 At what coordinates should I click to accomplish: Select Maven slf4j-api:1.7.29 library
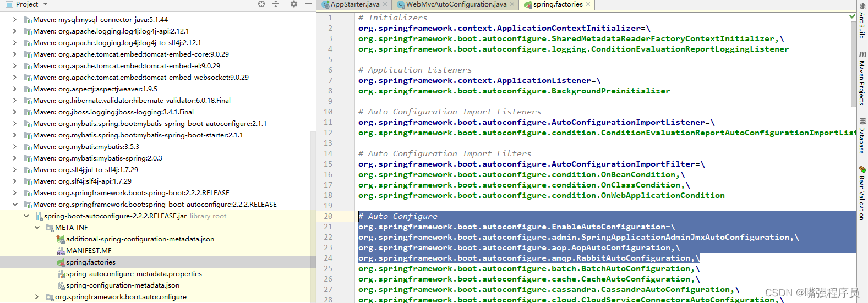(x=82, y=181)
